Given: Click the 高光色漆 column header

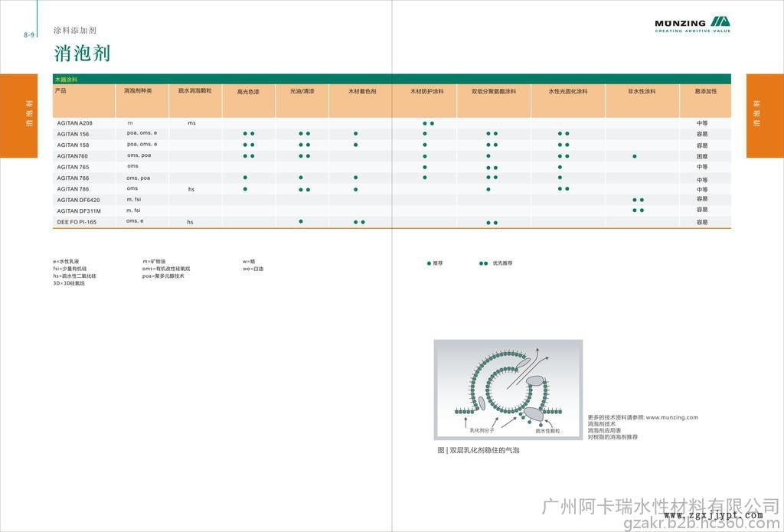Looking at the screenshot, I should tap(248, 91).
